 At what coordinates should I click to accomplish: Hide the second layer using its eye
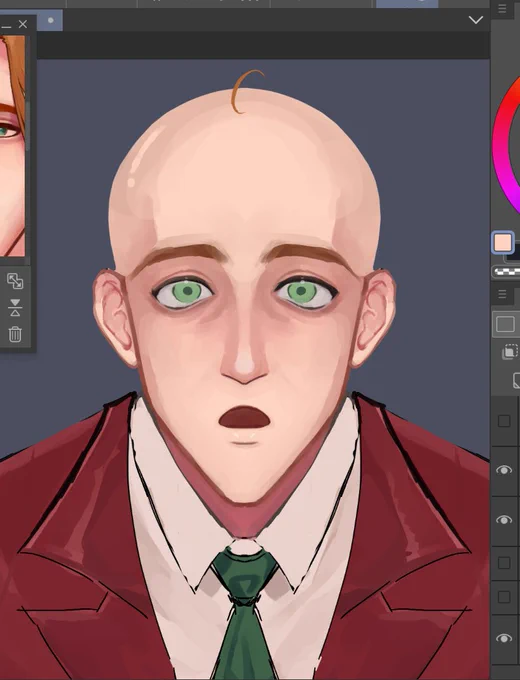504,470
